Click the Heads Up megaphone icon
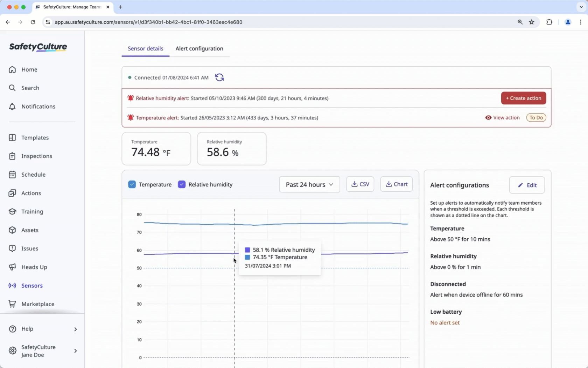The image size is (588, 368). point(12,267)
